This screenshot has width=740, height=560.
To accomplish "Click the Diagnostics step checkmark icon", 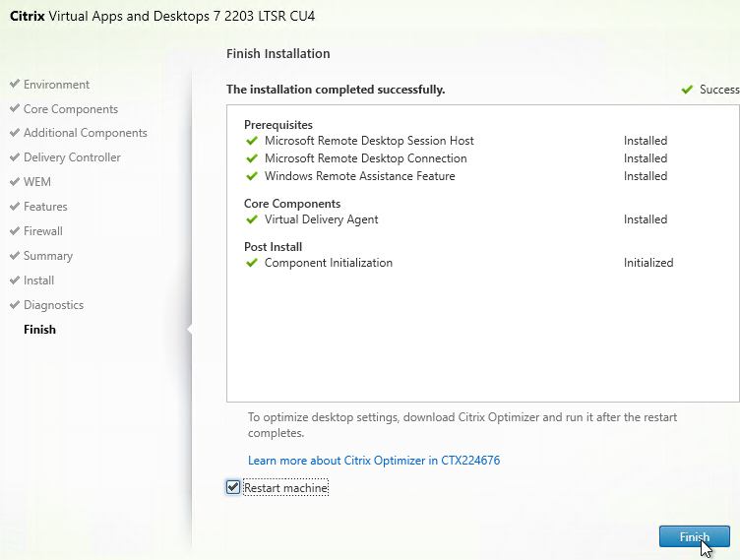I will coord(15,304).
